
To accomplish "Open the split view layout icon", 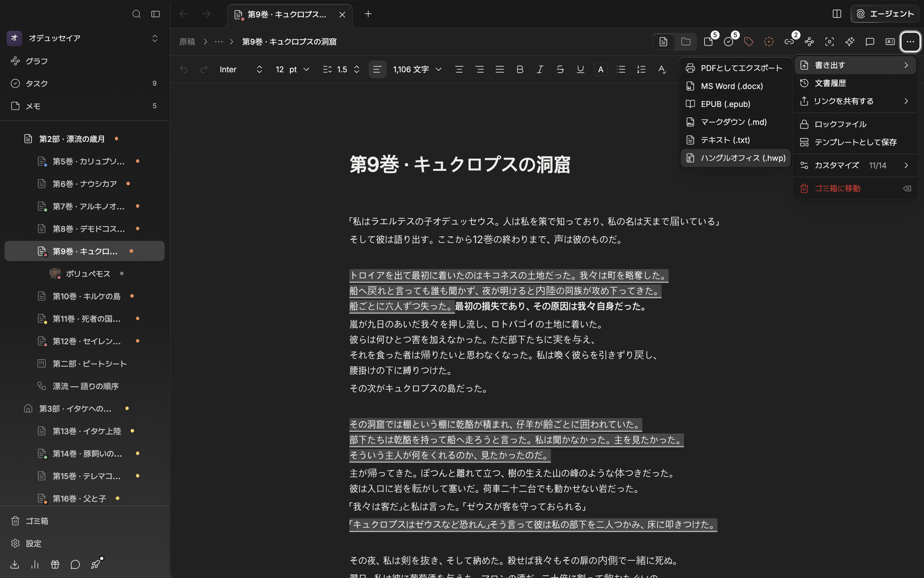I will 836,14.
